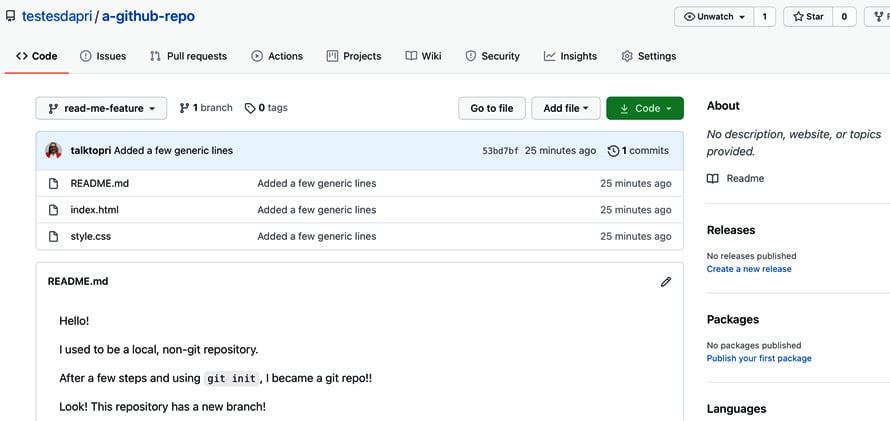Click the book icon beside Readme
Screen dimensions: 890x421
pos(712,179)
